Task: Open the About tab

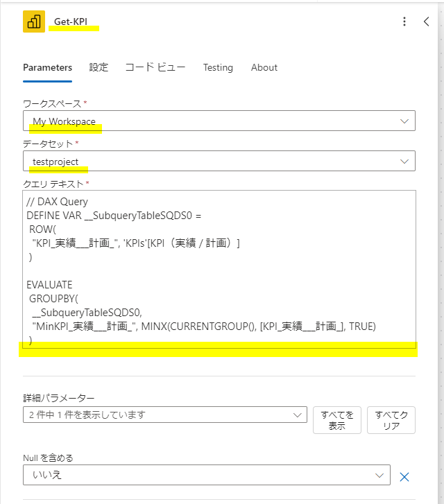Action: coord(264,67)
